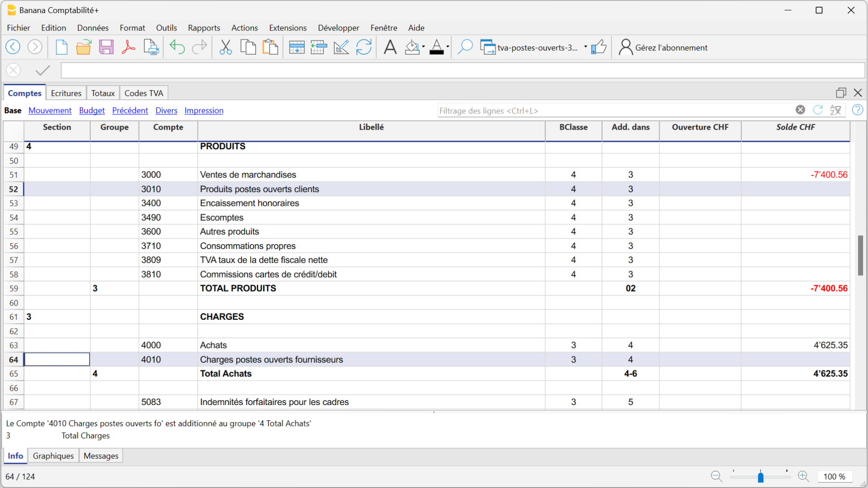The height and width of the screenshot is (488, 868).
Task: Click the Save file floppy icon
Action: coord(106,47)
